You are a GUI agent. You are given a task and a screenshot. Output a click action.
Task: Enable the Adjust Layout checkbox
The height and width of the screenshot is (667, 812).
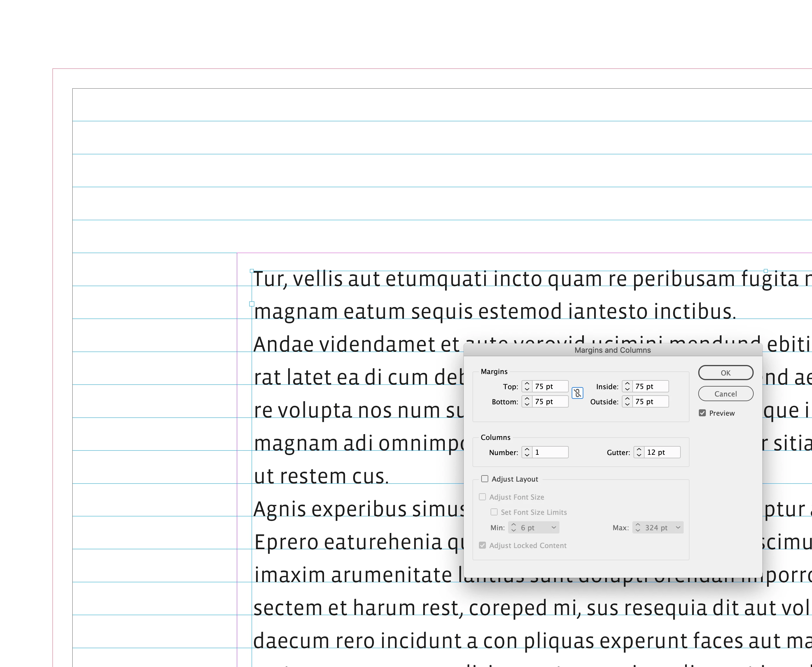[x=485, y=479]
